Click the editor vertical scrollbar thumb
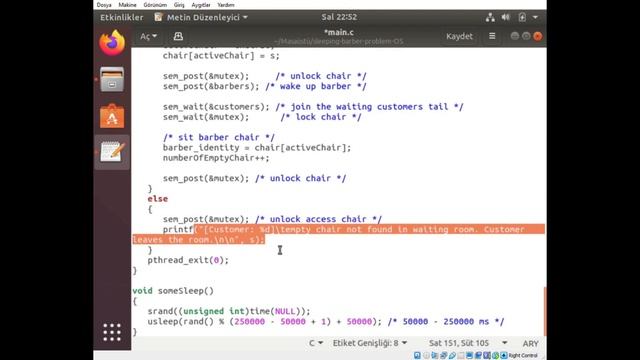Viewport: 640px width, 360px height. tap(545, 311)
